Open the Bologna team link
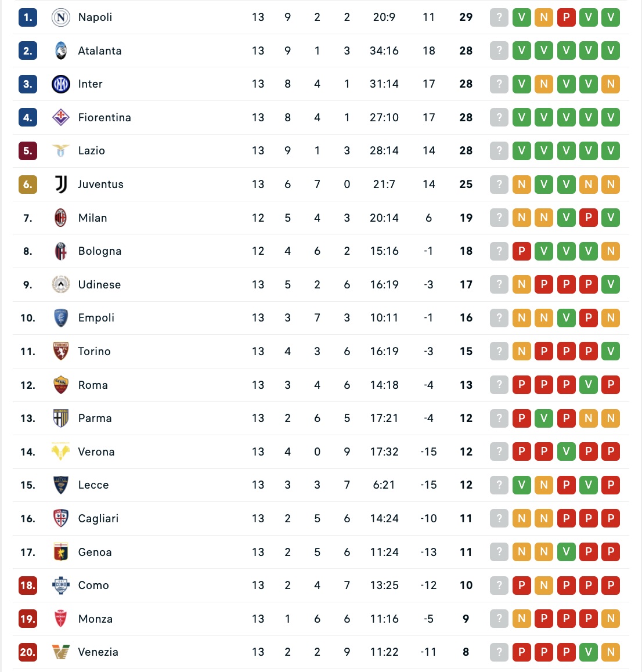The width and height of the screenshot is (642, 672). (100, 251)
